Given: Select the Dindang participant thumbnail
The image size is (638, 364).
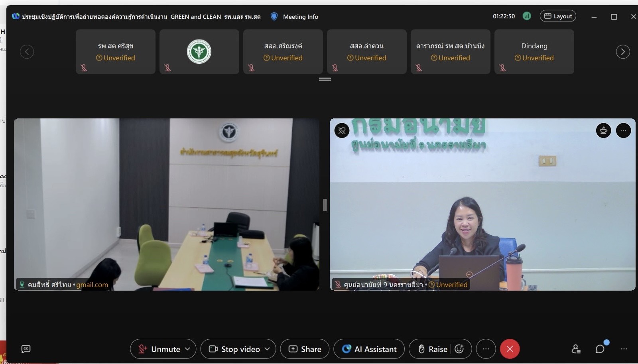Looking at the screenshot, I should point(534,51).
